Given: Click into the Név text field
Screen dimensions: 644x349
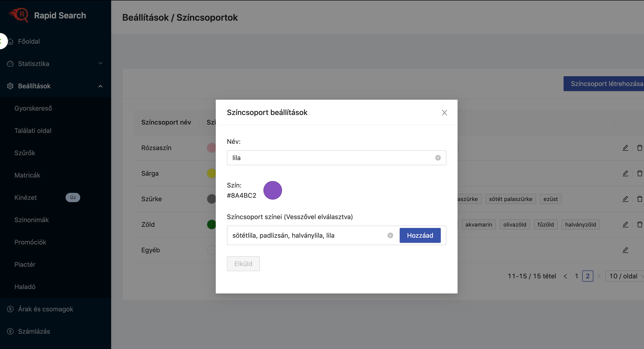Looking at the screenshot, I should click(330, 158).
